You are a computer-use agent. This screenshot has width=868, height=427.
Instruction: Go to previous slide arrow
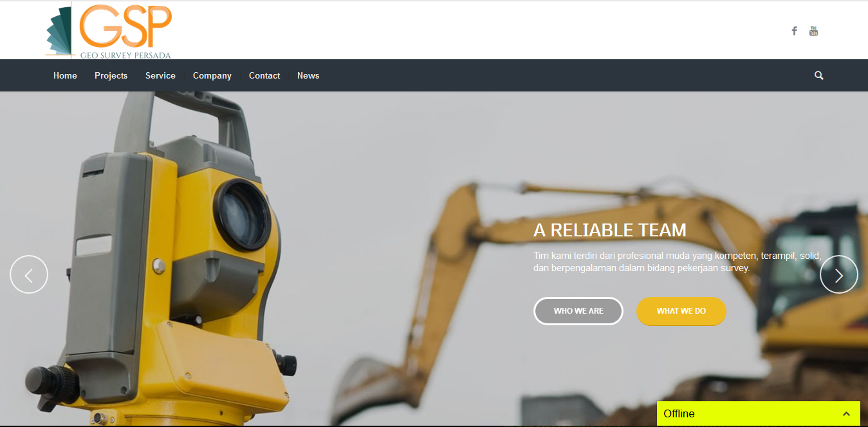(29, 274)
